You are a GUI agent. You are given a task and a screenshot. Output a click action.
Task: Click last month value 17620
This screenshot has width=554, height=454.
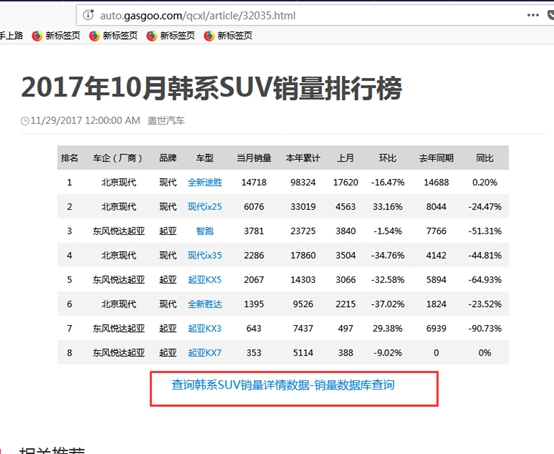tap(346, 182)
